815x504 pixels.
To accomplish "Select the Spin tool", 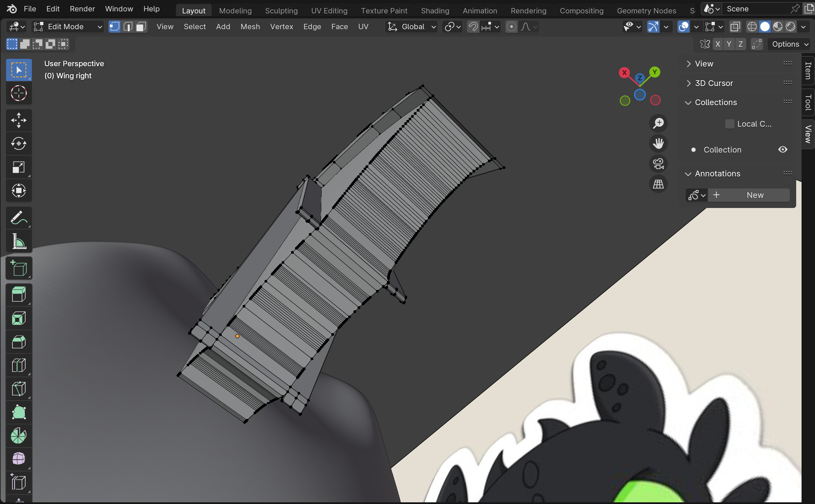I will click(x=19, y=436).
